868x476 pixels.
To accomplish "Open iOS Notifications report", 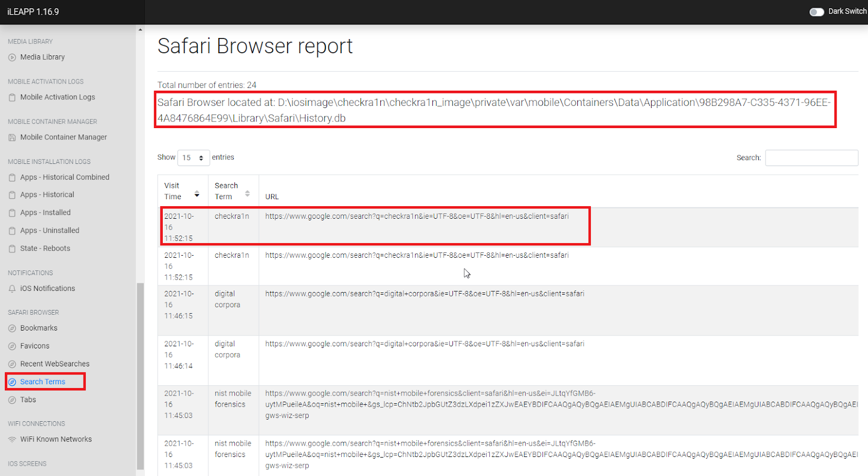I will 48,289.
